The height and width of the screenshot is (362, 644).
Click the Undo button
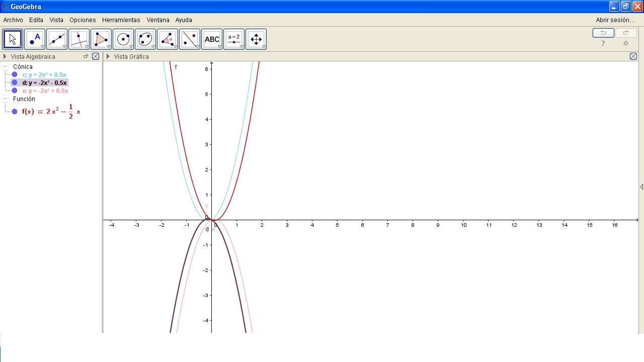(603, 33)
